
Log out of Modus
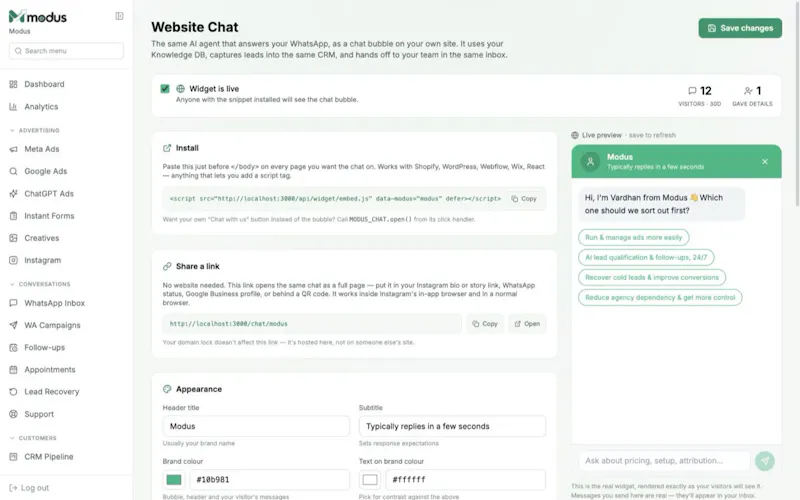[x=30, y=488]
